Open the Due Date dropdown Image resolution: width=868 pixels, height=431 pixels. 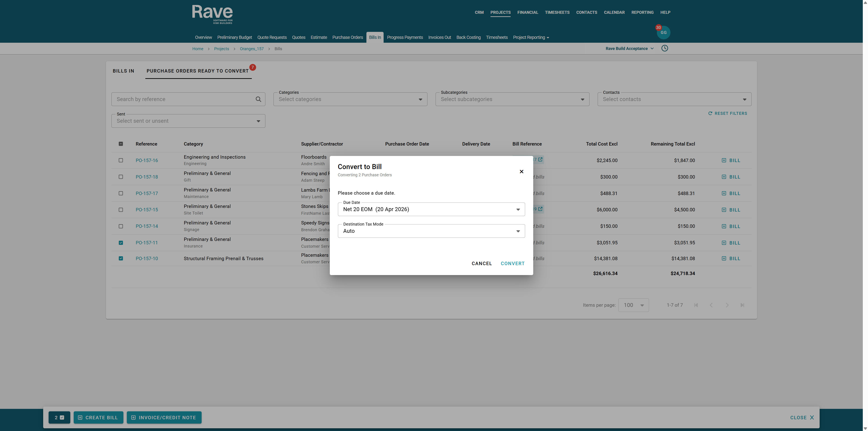[431, 209]
